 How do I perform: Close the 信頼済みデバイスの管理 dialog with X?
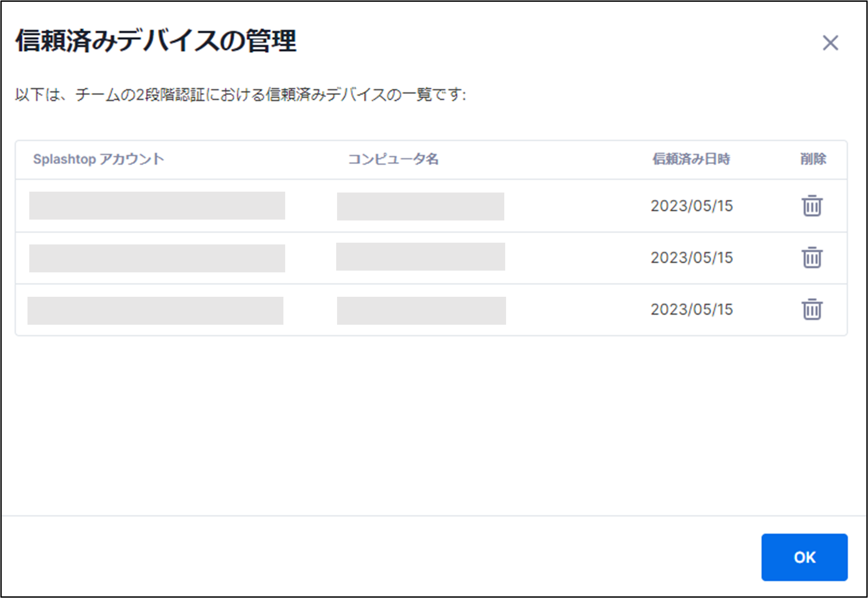coord(830,43)
